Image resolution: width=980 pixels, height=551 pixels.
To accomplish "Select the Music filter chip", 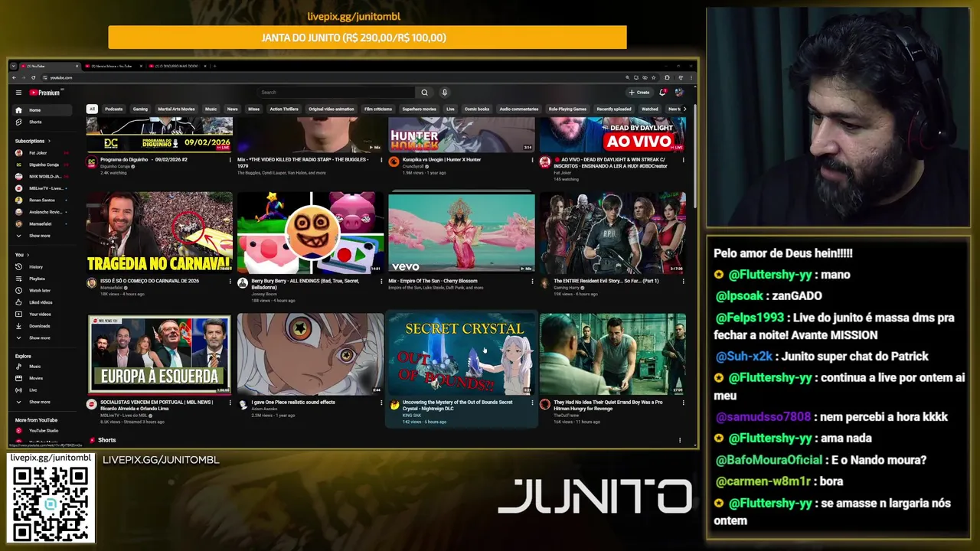I will tap(211, 109).
